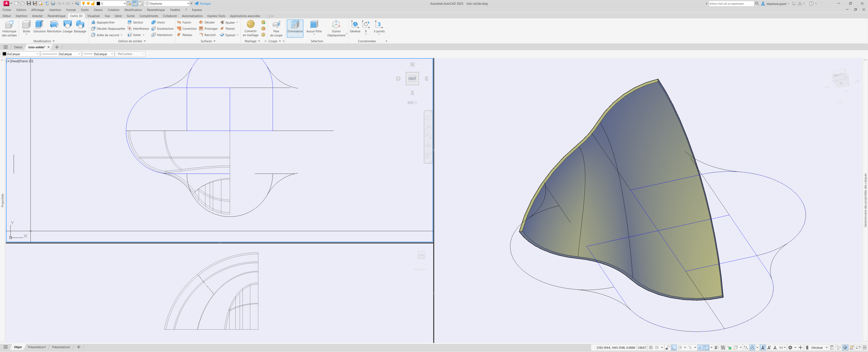Toggle the Elimination selection button
The image size is (868, 352).
pyautogui.click(x=295, y=27)
